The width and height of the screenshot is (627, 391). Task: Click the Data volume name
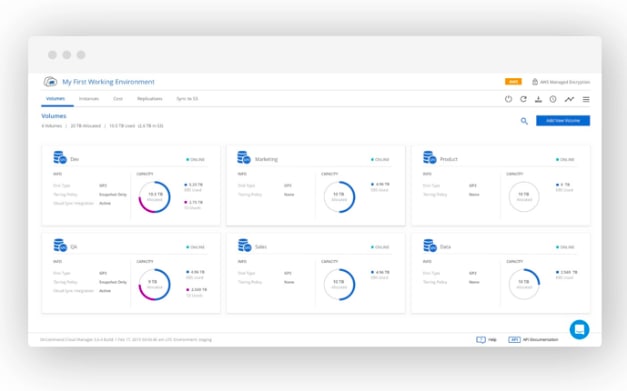tap(445, 247)
